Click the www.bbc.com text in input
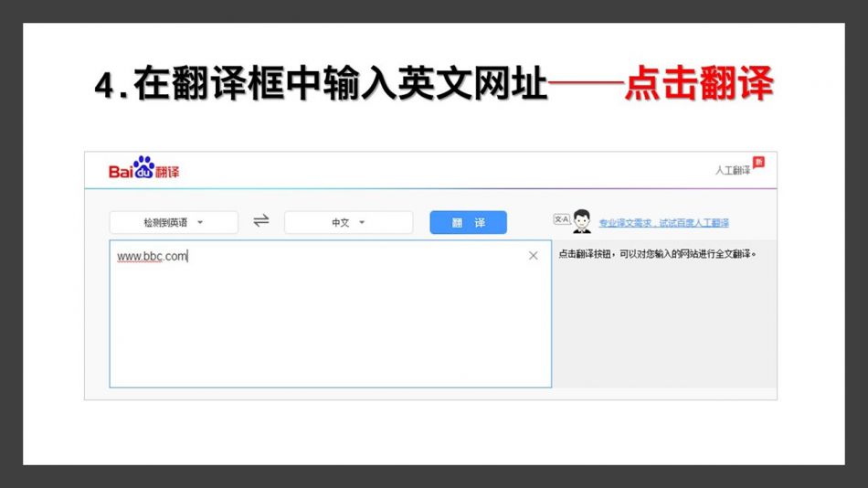Screen dimensions: 868x488 [x=152, y=257]
